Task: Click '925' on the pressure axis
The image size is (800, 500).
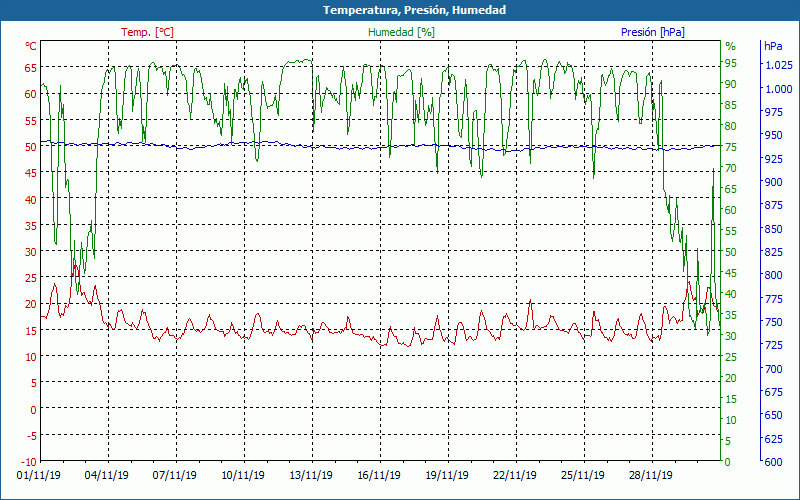Action: [x=774, y=159]
